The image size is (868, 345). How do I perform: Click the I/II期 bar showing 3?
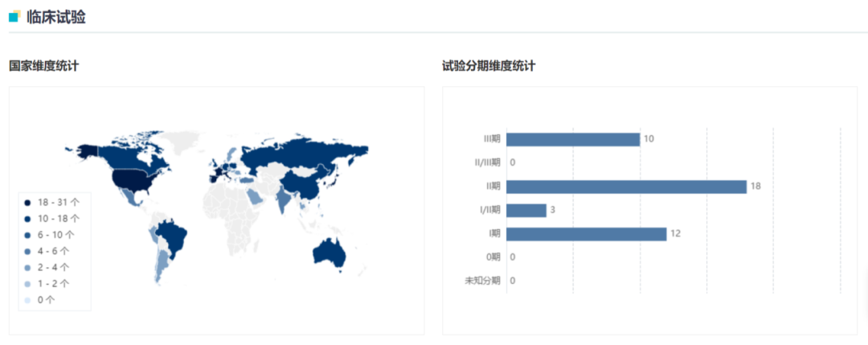[526, 210]
